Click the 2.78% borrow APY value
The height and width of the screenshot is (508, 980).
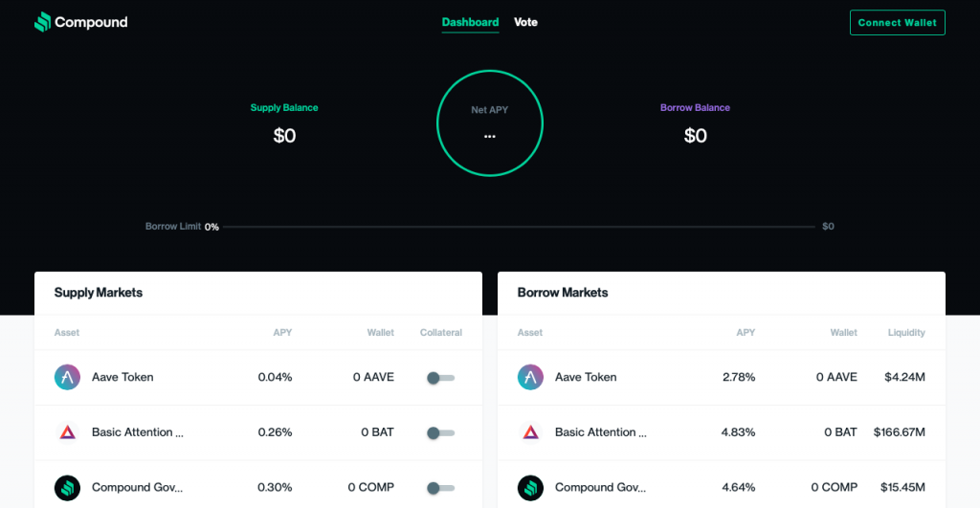click(x=739, y=377)
